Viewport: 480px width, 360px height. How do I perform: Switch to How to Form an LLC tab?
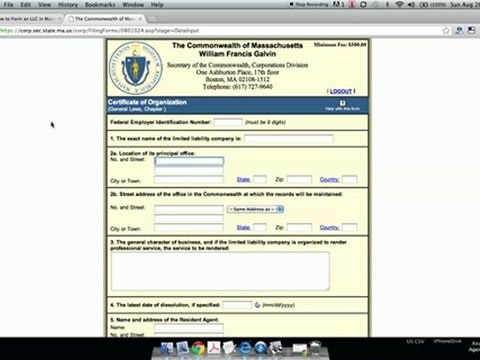30,19
